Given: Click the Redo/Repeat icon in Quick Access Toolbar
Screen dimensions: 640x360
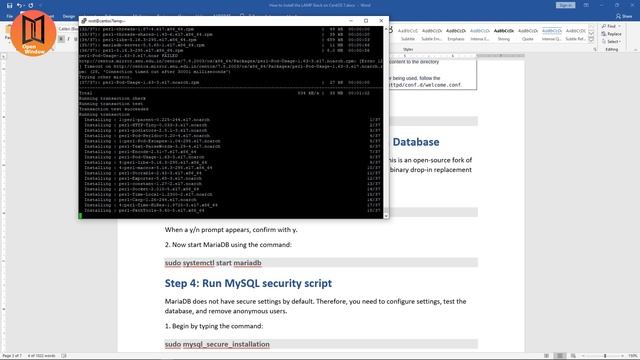Looking at the screenshot, I should [x=31, y=5].
